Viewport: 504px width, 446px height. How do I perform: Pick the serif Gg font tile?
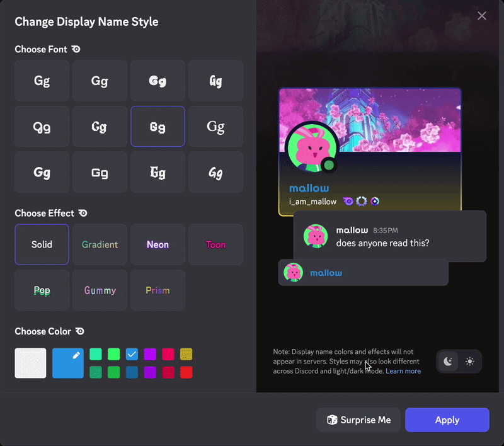tap(215, 126)
